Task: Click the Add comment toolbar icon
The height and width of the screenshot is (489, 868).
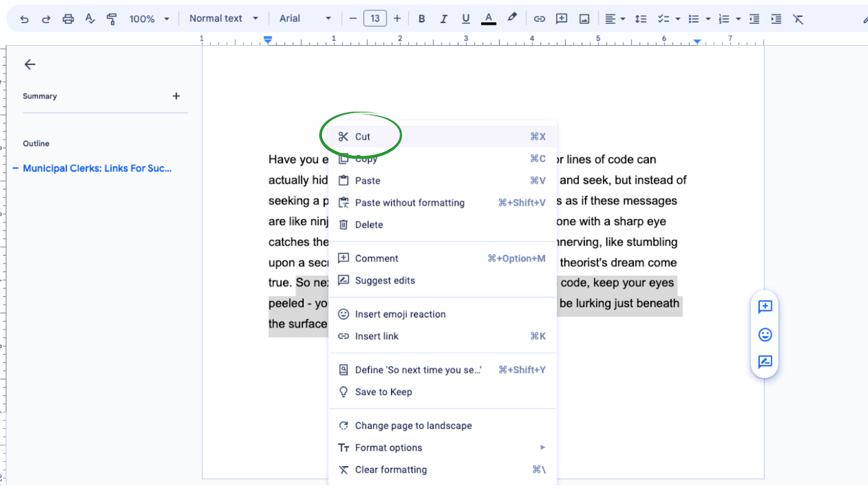Action: (x=561, y=19)
